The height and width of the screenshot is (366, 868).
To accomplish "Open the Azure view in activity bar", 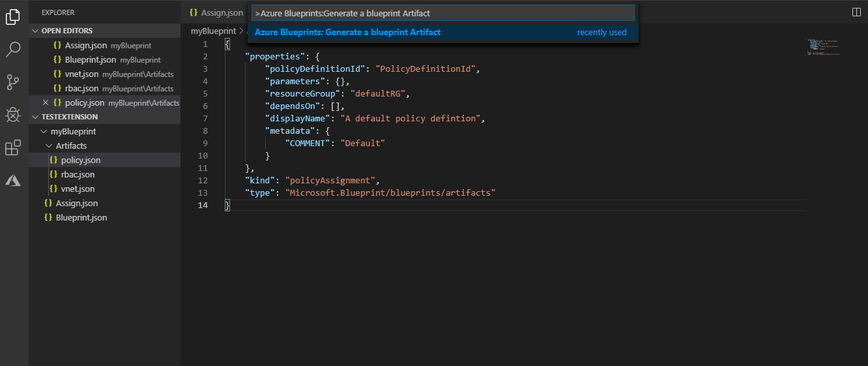I will pos(13,181).
